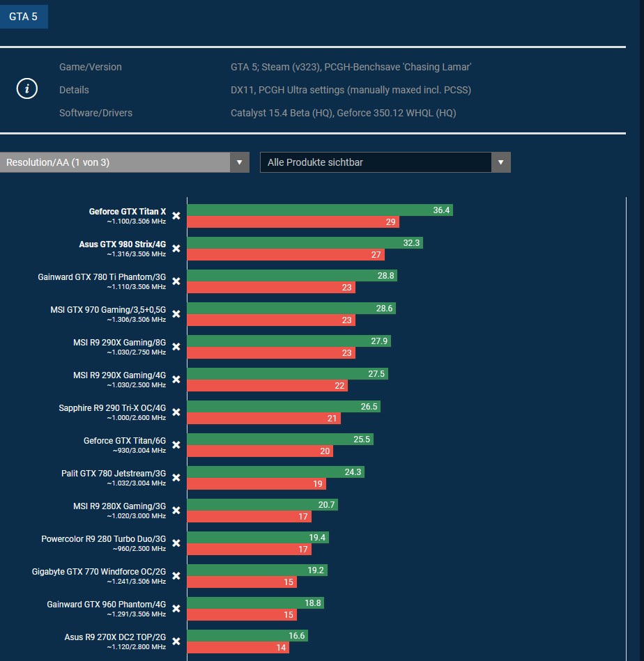Screen dimensions: 644x661
Task: Click the red 29 bar for Titan X
Action: click(293, 221)
